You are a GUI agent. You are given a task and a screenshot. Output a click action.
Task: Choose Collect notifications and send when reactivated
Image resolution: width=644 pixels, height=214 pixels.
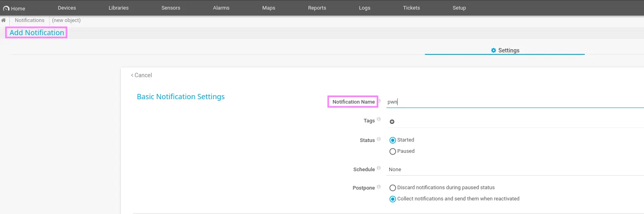(x=393, y=199)
